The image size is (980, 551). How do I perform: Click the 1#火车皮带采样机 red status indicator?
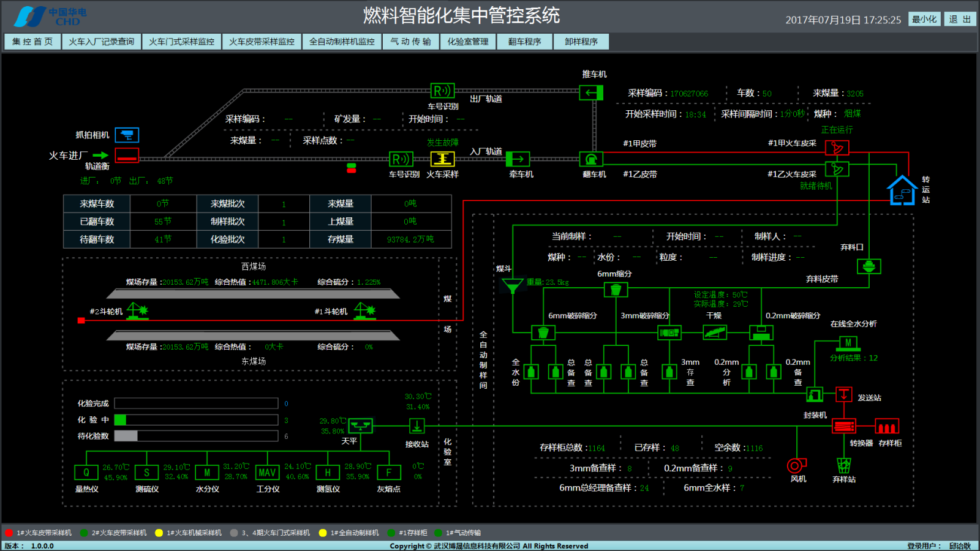[9, 533]
